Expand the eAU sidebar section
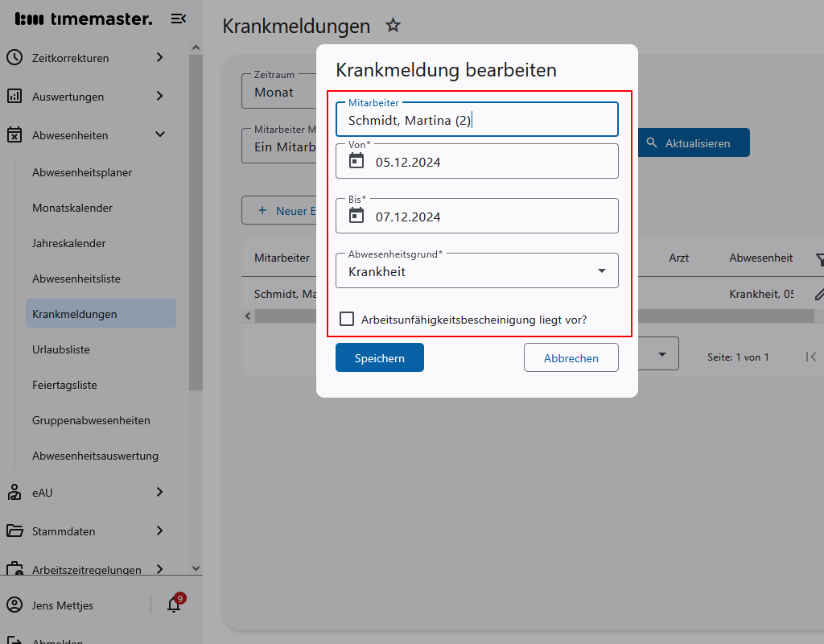This screenshot has height=644, width=824. pos(159,492)
